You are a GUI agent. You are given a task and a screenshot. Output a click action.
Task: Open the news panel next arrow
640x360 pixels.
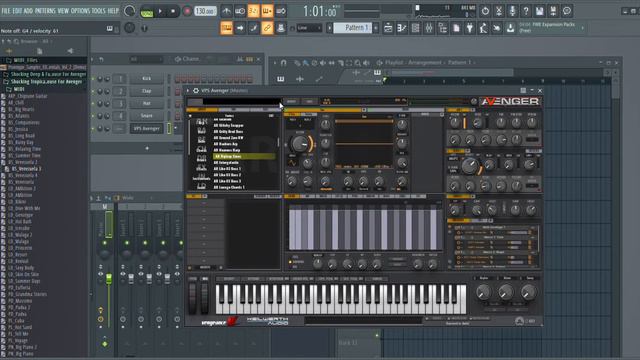pos(582,28)
